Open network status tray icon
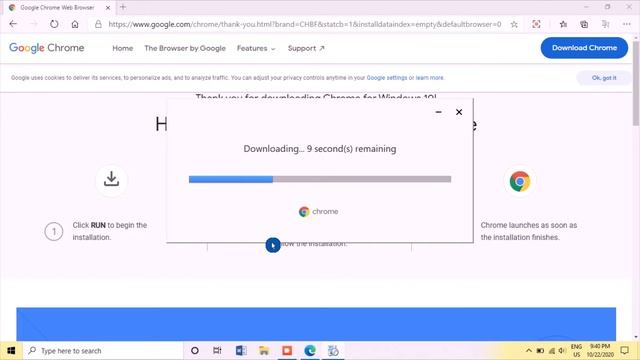640x360 pixels. coord(552,351)
